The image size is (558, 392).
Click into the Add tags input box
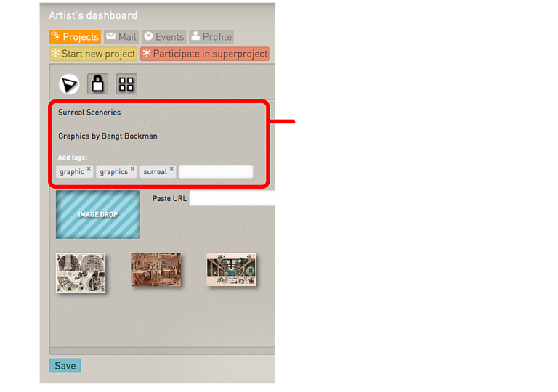pyautogui.click(x=216, y=172)
